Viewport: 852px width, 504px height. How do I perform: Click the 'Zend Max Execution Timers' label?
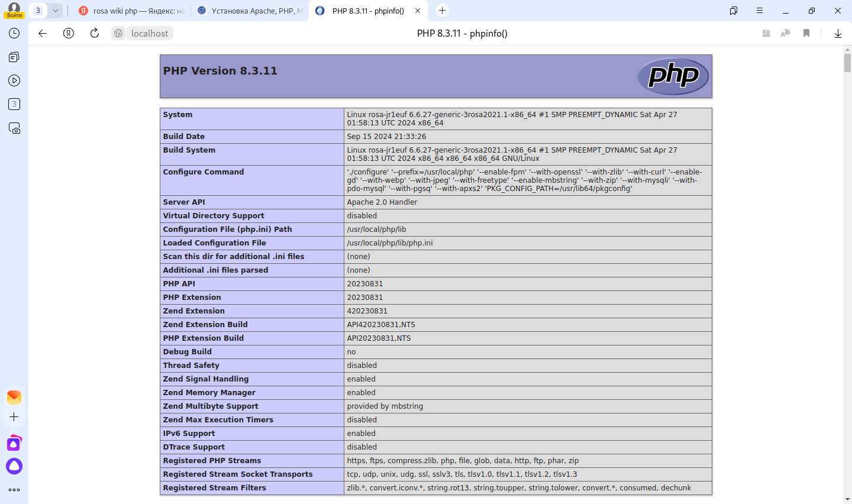tap(218, 420)
